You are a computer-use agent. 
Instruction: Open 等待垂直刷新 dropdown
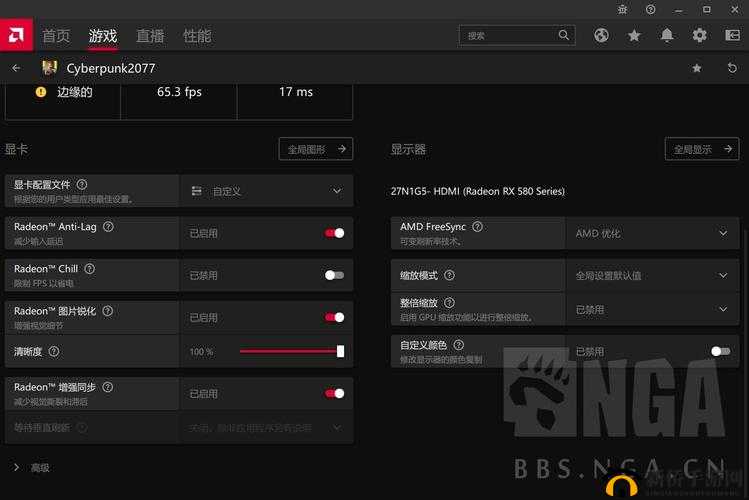click(x=266, y=427)
